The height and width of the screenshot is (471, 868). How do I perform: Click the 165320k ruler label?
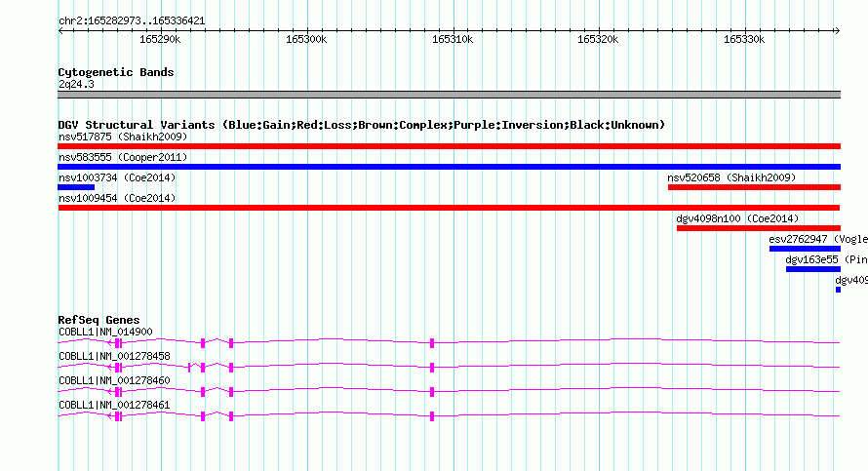tap(598, 39)
